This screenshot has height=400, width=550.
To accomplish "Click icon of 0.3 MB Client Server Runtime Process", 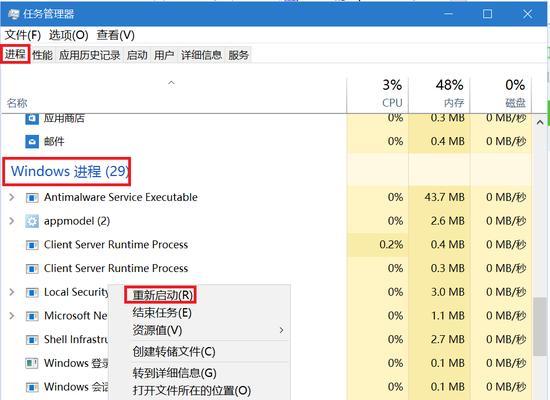I will pyautogui.click(x=32, y=268).
